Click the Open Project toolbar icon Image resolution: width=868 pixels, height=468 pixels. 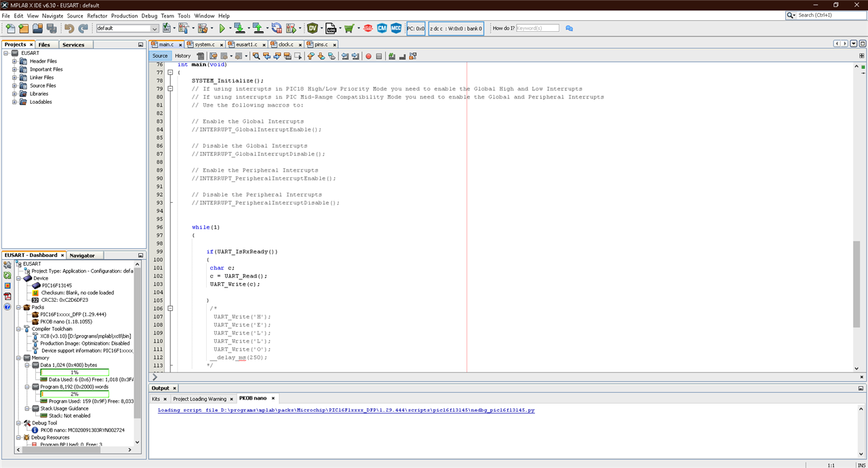[37, 28]
